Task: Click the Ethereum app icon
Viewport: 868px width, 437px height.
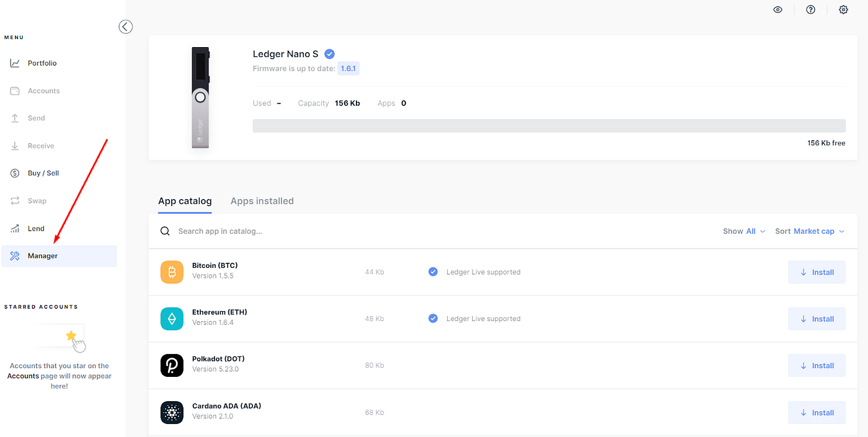Action: pos(172,319)
